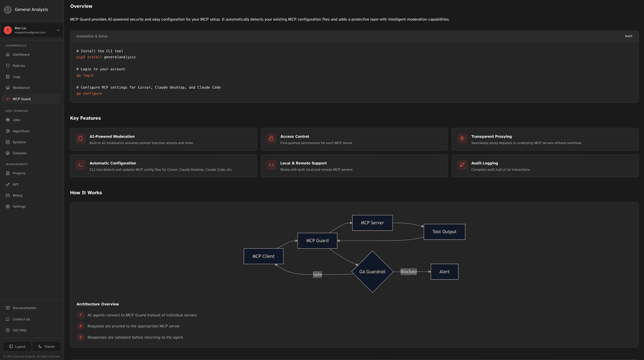Viewport: 644px width, 360px height.
Task: Click the Tool Output diagram node
Action: [x=444, y=232]
